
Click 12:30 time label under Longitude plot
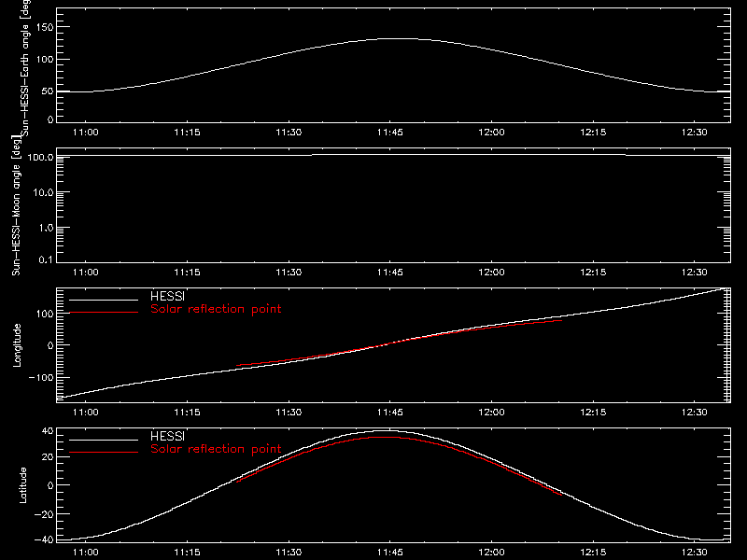pos(695,412)
